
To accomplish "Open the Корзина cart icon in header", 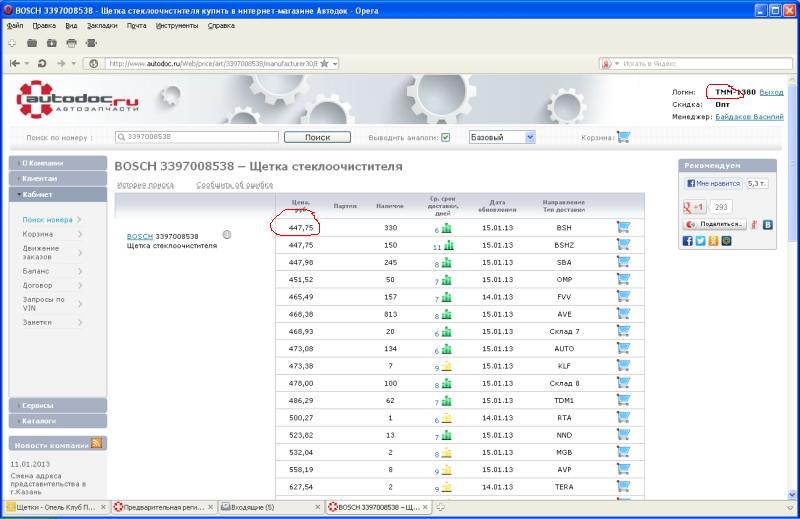I will pos(623,137).
